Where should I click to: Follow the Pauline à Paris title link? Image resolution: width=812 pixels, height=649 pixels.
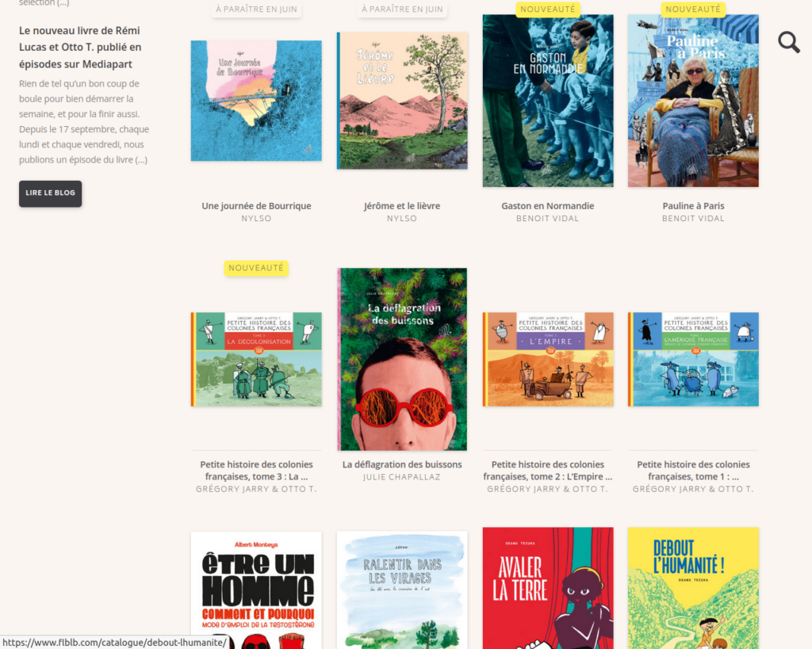(x=693, y=206)
